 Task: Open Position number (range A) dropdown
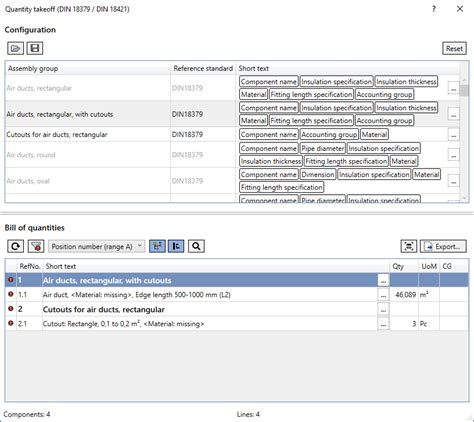(96, 246)
